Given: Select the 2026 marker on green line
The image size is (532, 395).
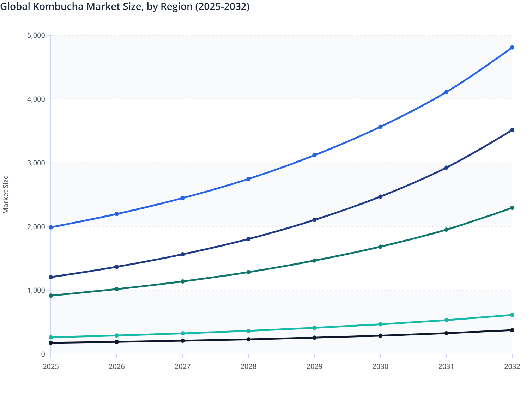Looking at the screenshot, I should click(117, 289).
